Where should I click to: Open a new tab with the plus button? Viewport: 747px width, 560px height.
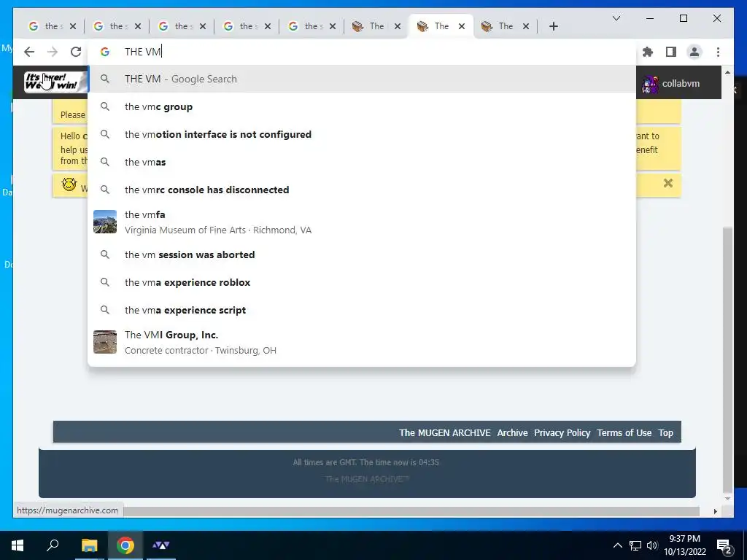553,26
